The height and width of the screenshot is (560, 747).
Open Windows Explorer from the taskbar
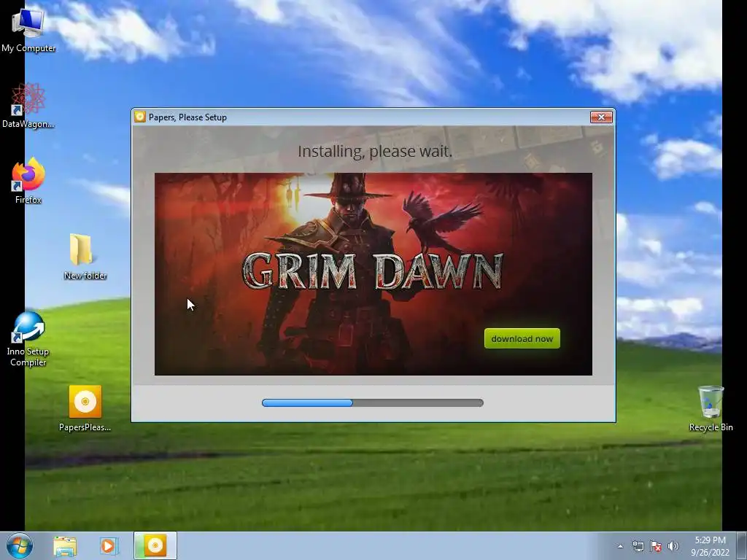(65, 545)
